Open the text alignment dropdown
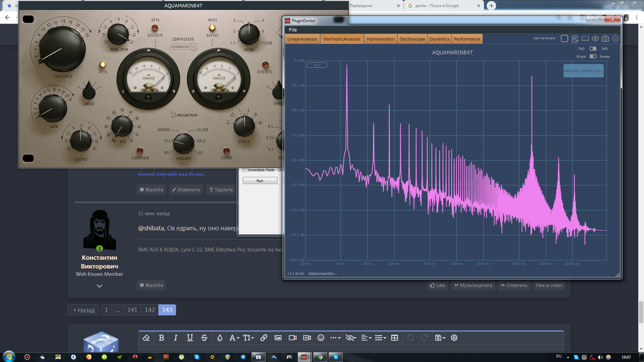Screen dimensions: 644x362 tap(366, 338)
